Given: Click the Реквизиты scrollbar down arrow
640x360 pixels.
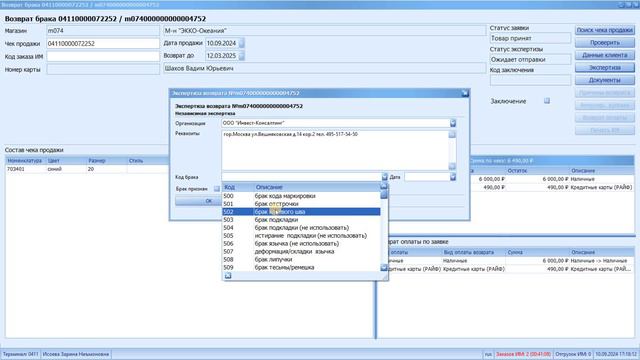Looking at the screenshot, I should click(x=452, y=166).
